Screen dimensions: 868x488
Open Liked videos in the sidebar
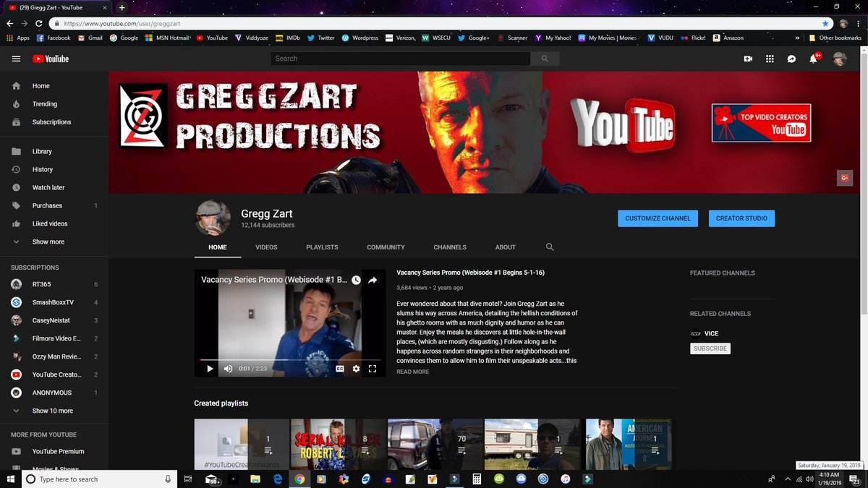coord(50,223)
